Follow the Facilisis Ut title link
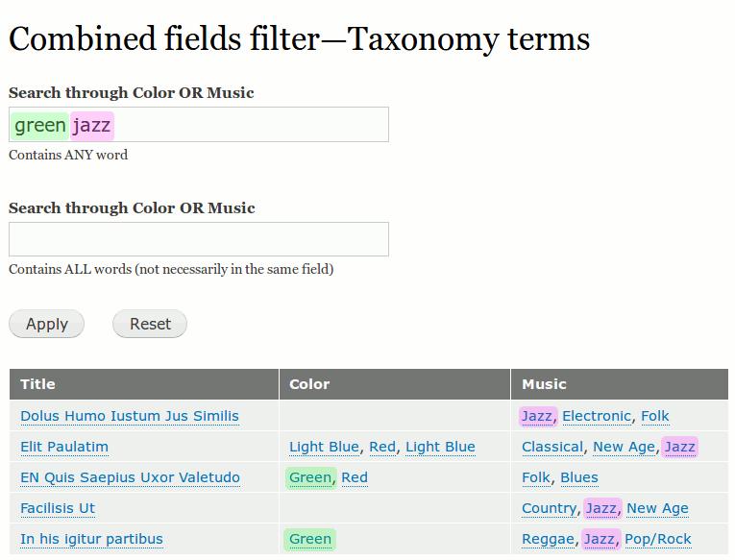Screen dimensions: 735x560 tap(58, 508)
